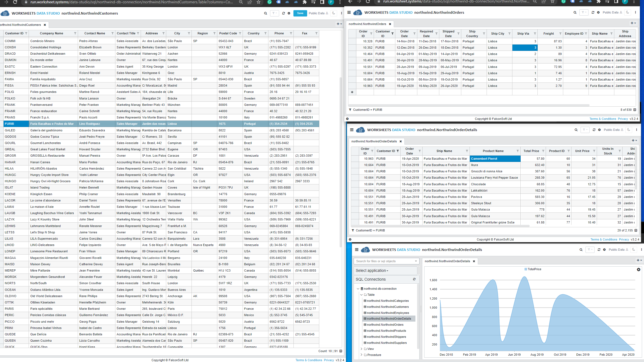Viewport: 644px width, 362px height.
Task: Click Privacy link in Customers window footer
Action: point(329,360)
